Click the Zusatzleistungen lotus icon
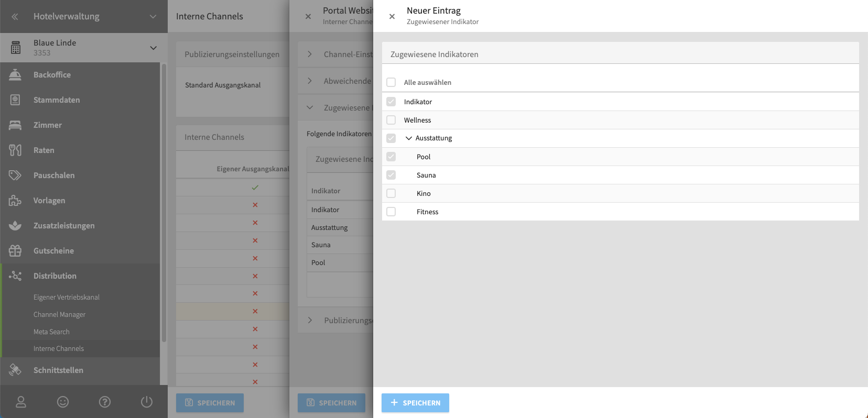The image size is (868, 418). (15, 226)
